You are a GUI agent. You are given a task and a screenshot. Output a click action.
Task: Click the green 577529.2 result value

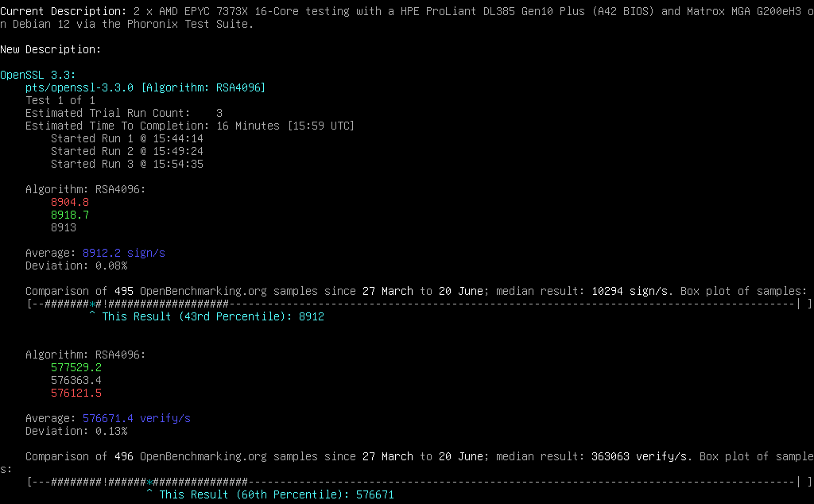(76, 367)
